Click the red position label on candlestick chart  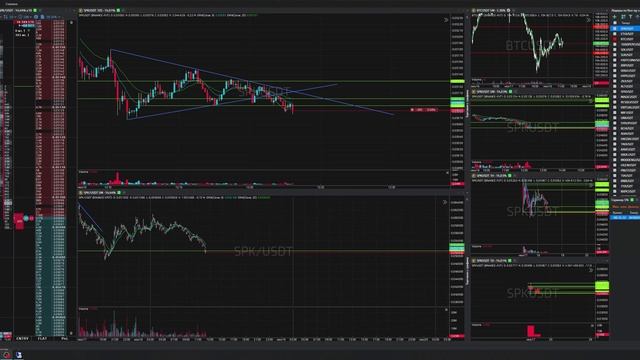coord(424,110)
